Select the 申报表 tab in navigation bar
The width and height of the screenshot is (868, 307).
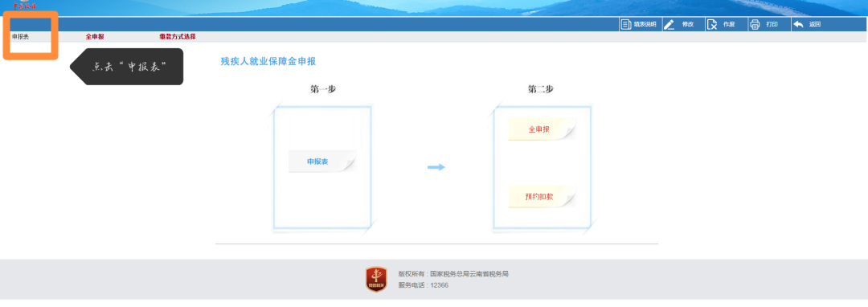(20, 36)
